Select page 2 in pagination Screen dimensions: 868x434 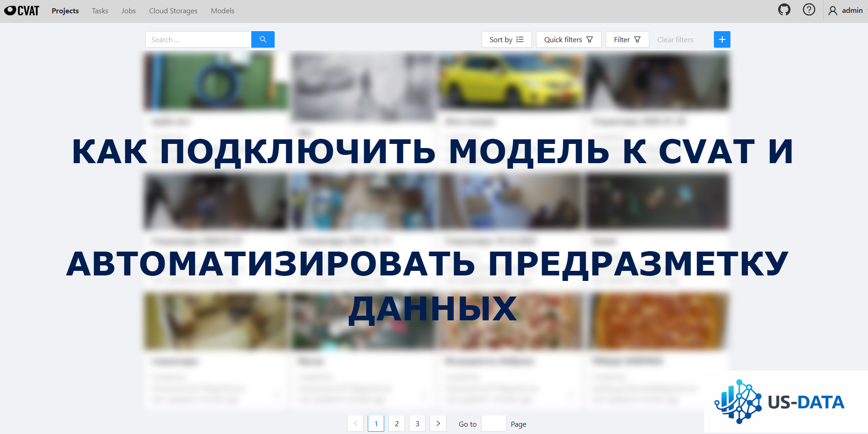(397, 423)
